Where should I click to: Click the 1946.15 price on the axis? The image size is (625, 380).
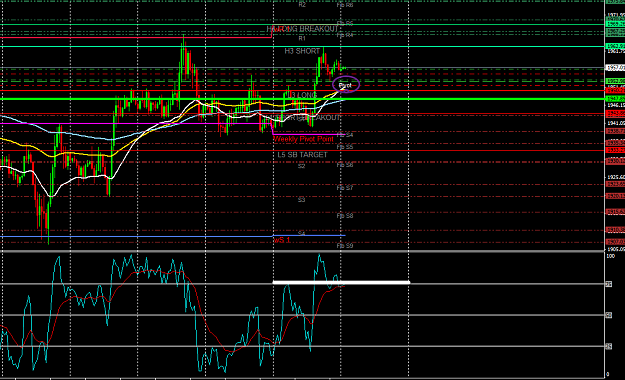[x=615, y=105]
